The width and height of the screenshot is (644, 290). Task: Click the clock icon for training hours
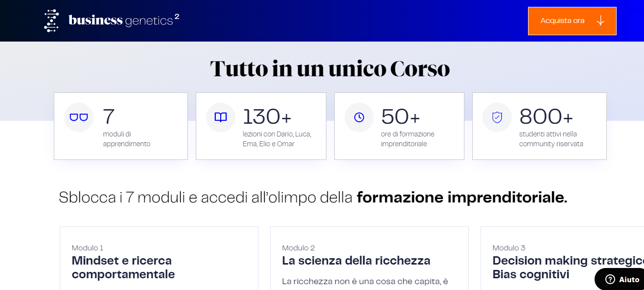point(359,117)
